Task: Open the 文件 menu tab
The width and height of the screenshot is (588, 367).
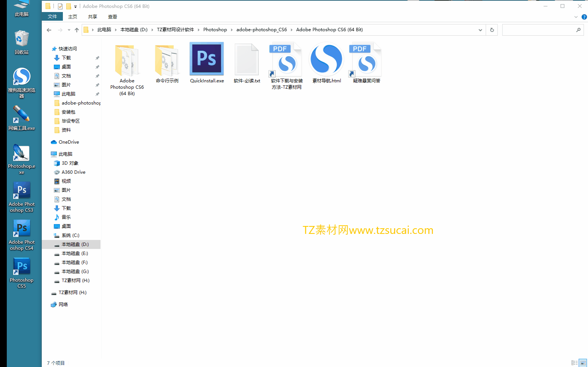Action: (52, 17)
